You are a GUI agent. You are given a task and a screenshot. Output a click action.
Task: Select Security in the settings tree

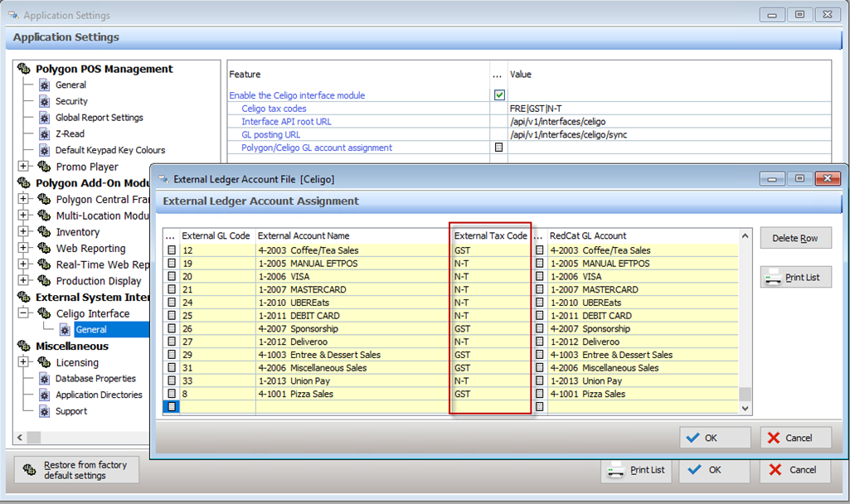(71, 101)
